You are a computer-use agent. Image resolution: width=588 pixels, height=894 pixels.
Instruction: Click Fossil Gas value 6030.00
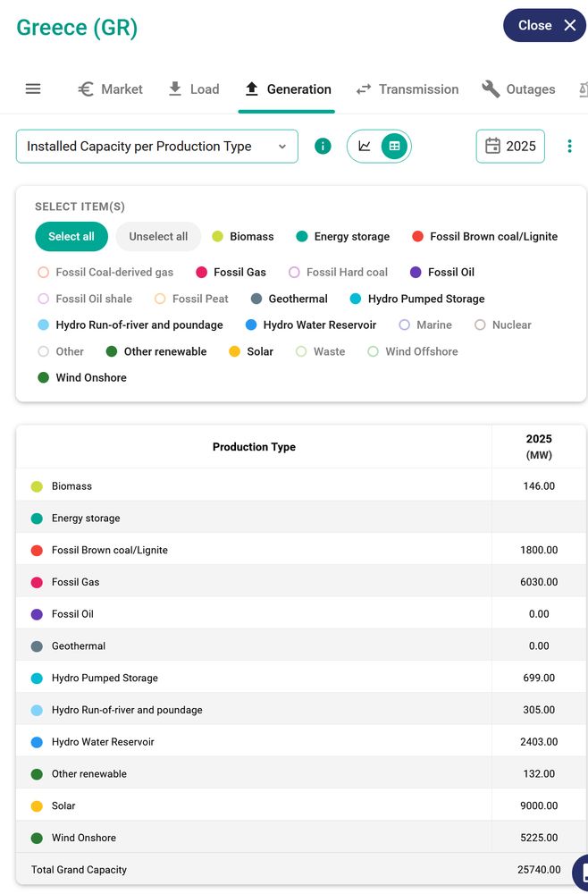click(539, 582)
